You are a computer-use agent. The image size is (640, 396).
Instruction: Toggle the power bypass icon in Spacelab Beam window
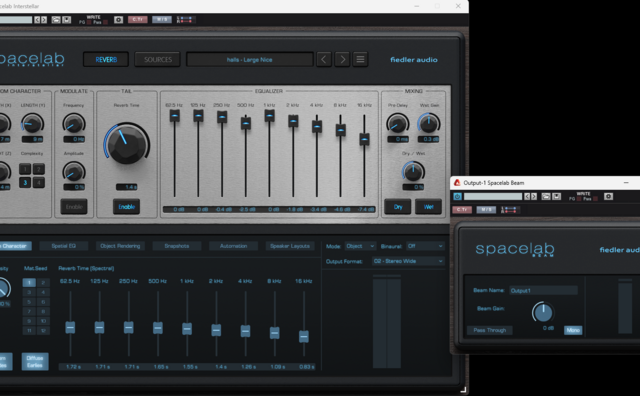tap(457, 196)
